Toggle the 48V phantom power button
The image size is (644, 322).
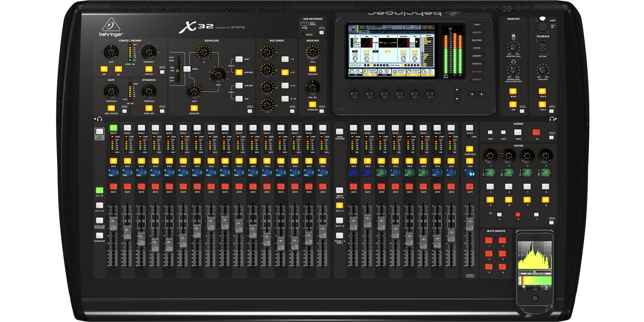pyautogui.click(x=104, y=69)
